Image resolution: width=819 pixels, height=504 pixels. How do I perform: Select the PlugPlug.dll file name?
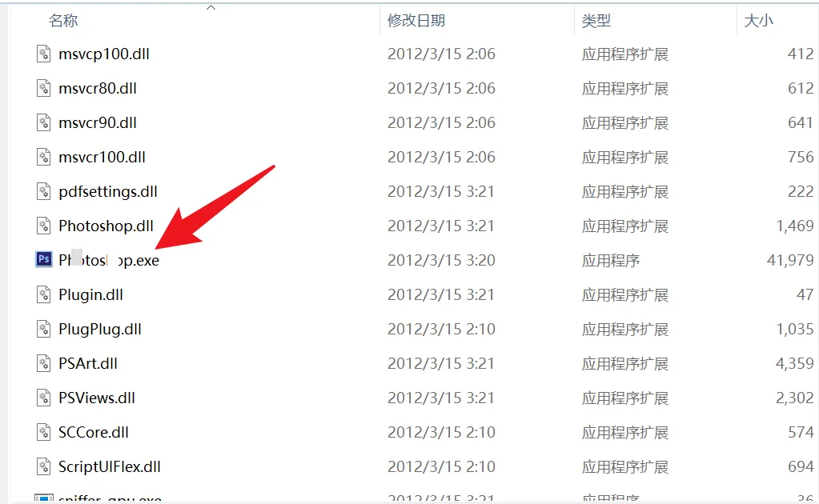tap(100, 330)
